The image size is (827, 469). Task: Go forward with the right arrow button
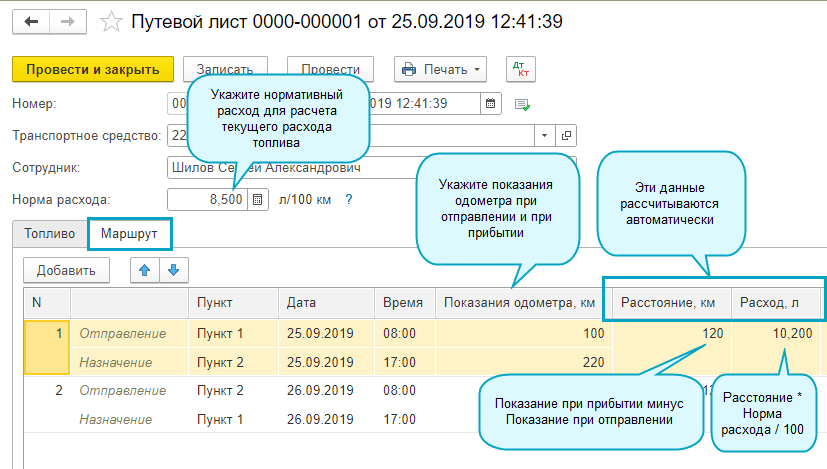[x=68, y=22]
